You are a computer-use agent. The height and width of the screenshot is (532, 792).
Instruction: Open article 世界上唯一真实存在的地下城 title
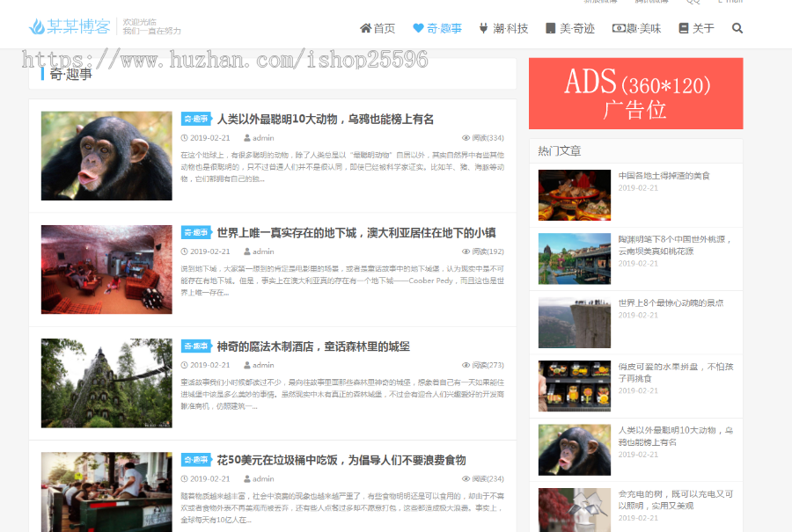[356, 233]
